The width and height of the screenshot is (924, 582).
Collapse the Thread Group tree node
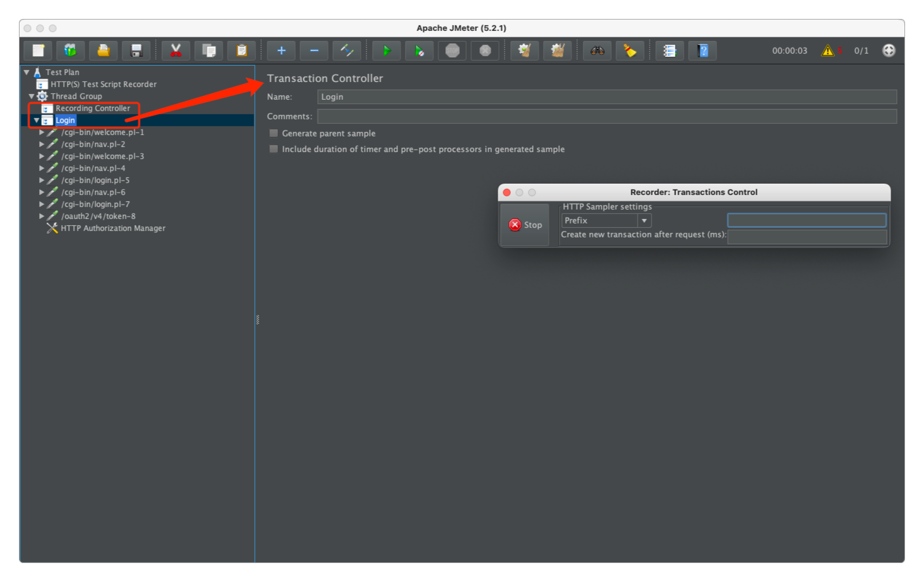32,96
